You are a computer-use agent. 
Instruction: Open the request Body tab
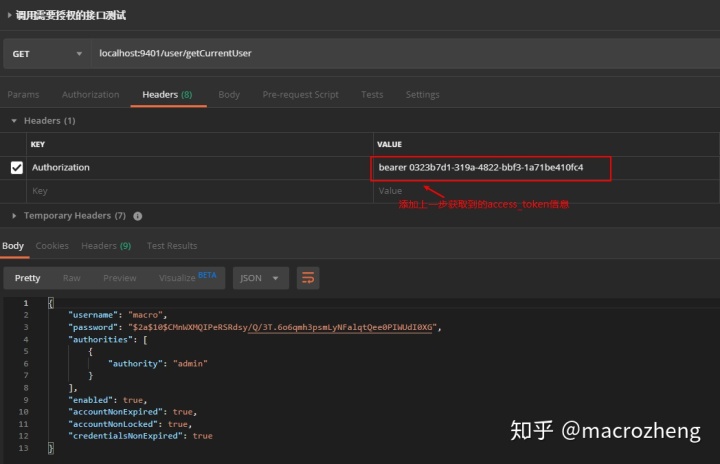229,95
